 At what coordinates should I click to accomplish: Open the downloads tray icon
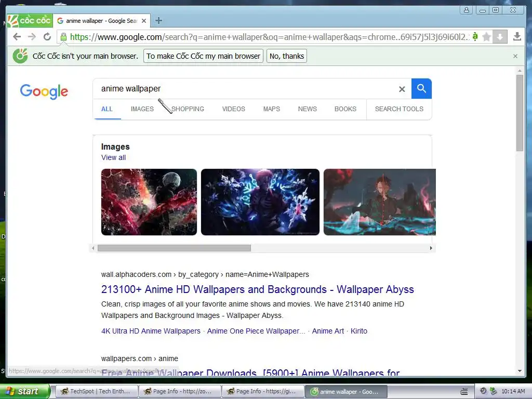click(x=517, y=37)
